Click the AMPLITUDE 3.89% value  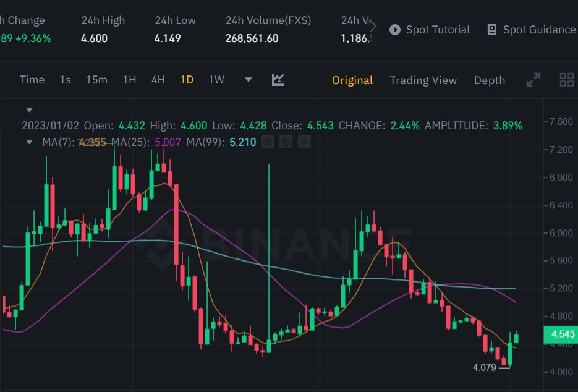coord(508,126)
